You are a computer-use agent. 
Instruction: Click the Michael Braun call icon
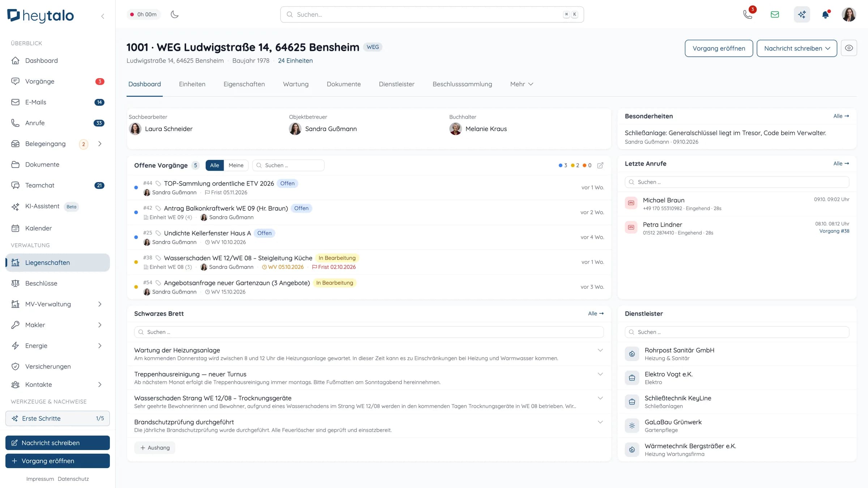(x=631, y=203)
